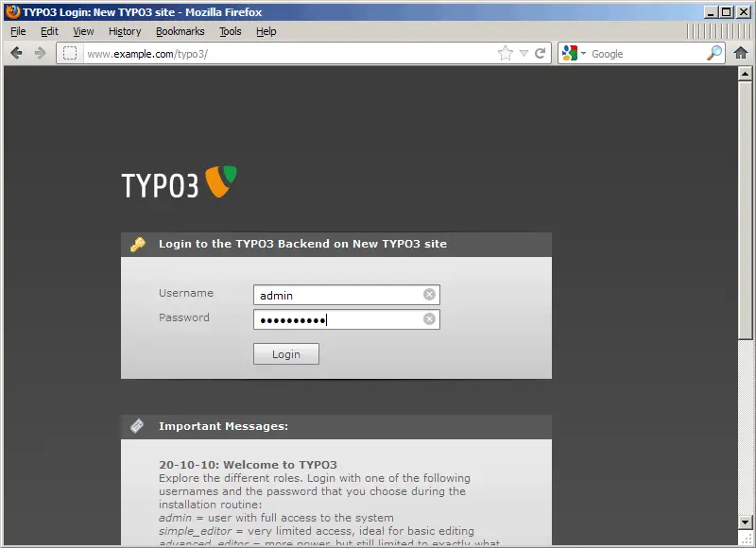Viewport: 756px width, 548px height.
Task: Clear the Password field with its X icon
Action: 429,319
